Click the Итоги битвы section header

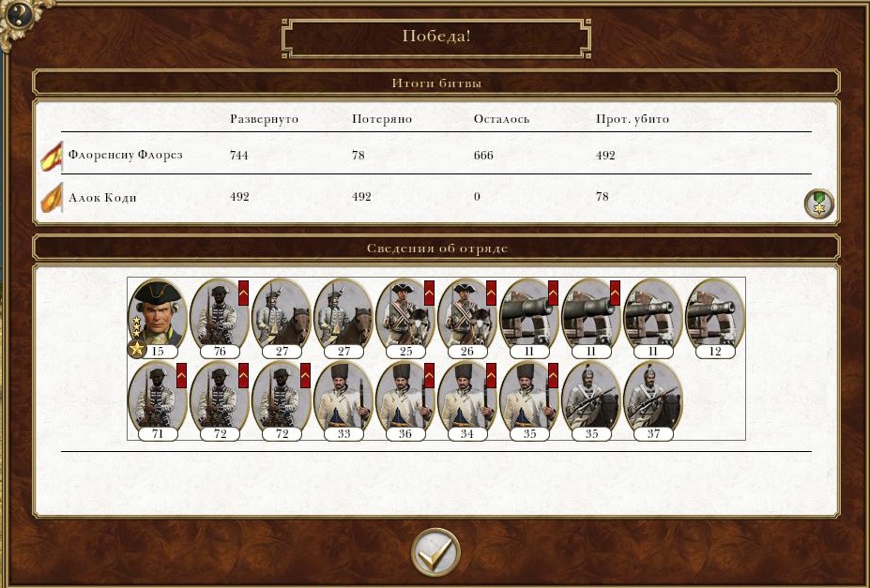coord(436,83)
